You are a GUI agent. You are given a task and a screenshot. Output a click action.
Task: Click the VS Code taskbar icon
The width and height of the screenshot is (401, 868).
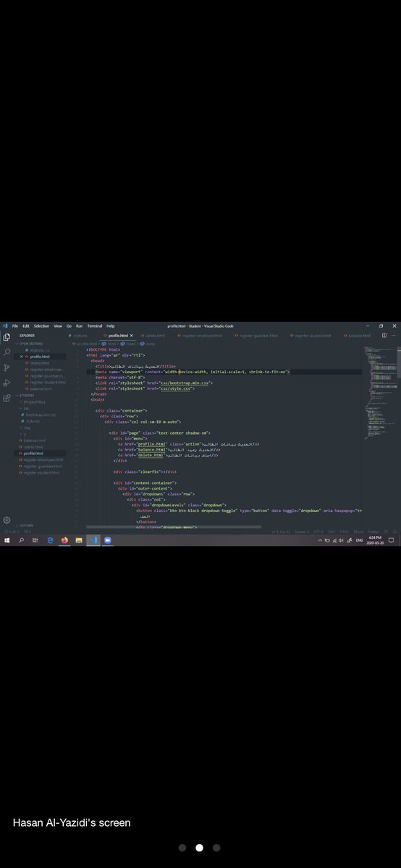93,540
